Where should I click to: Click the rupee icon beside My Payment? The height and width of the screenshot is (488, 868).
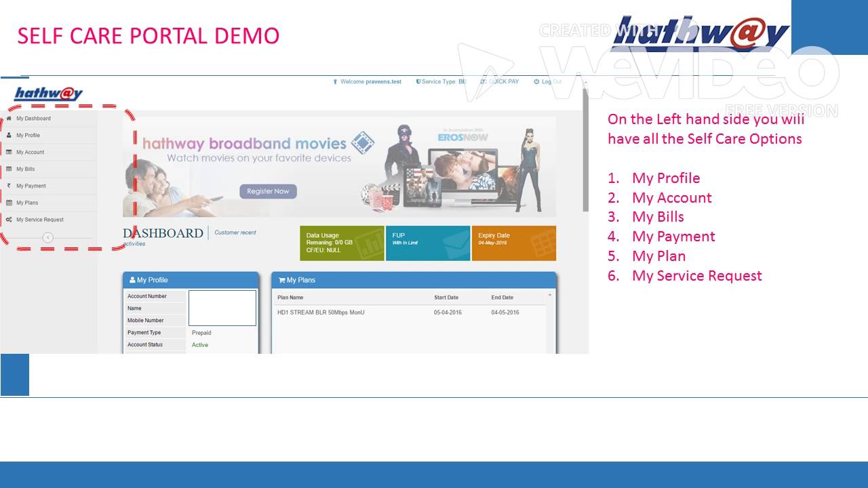[9, 186]
